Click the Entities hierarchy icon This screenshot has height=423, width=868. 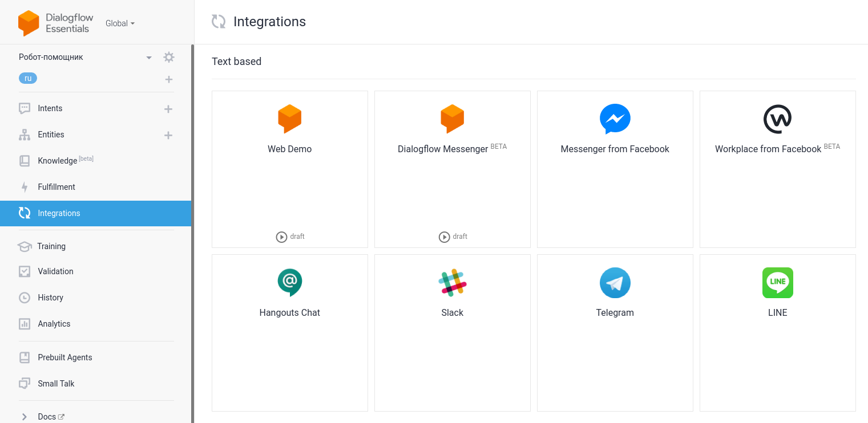tap(25, 135)
